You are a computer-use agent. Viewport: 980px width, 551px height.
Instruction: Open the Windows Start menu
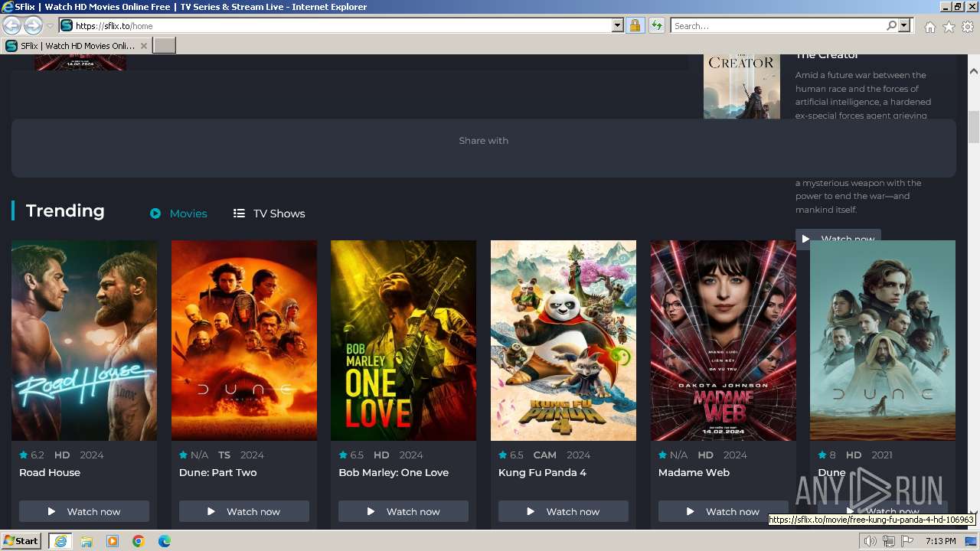pos(21,540)
